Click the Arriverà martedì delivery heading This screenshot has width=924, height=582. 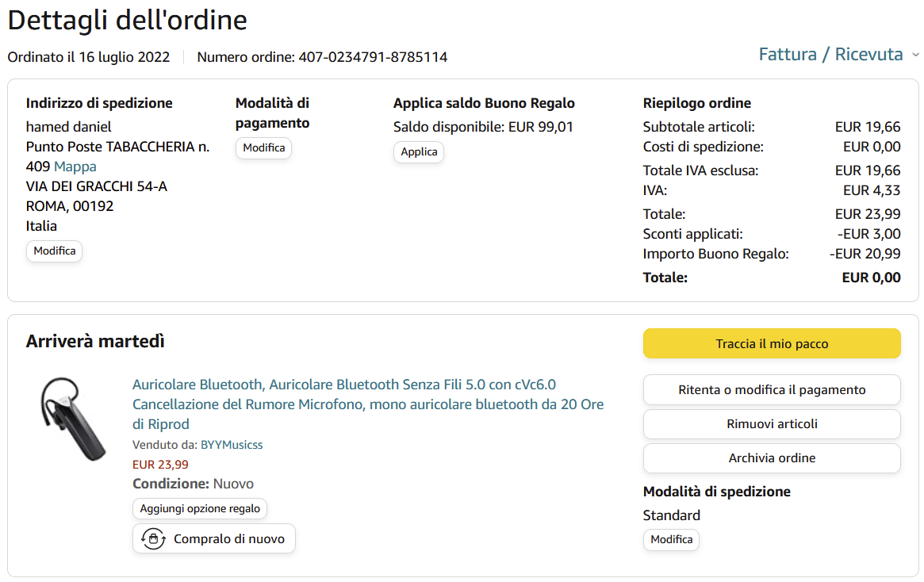tap(95, 342)
